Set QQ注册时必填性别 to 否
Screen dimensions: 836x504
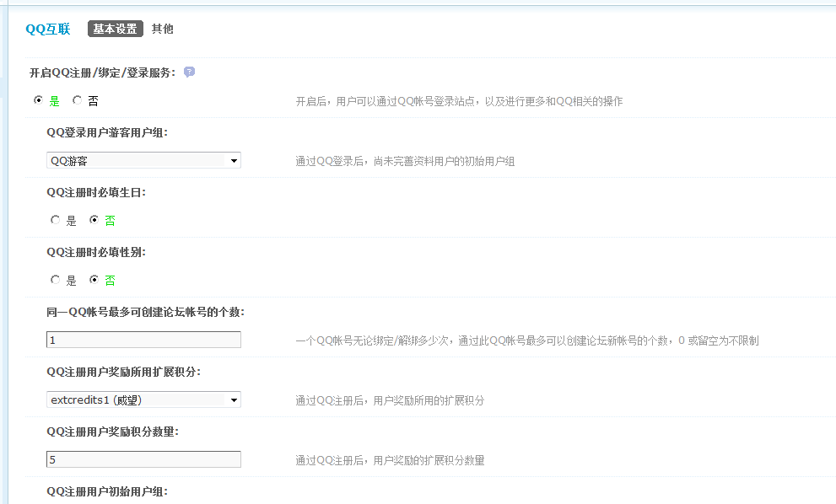point(94,279)
